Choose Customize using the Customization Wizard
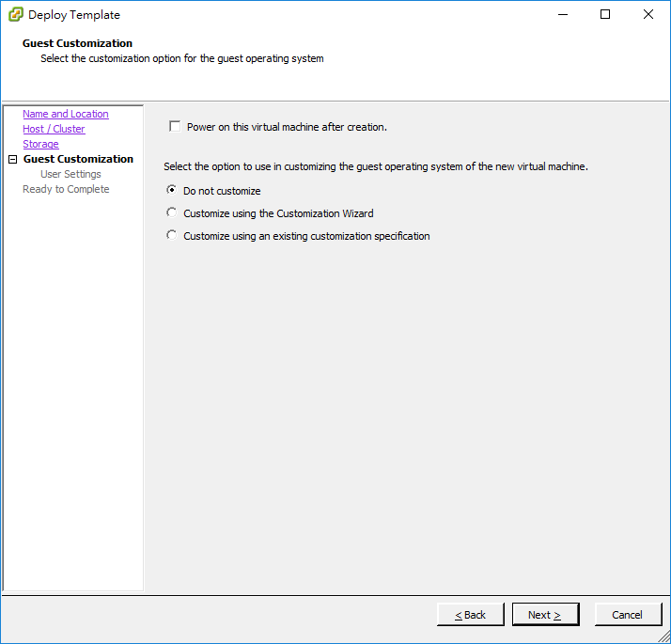 point(172,212)
